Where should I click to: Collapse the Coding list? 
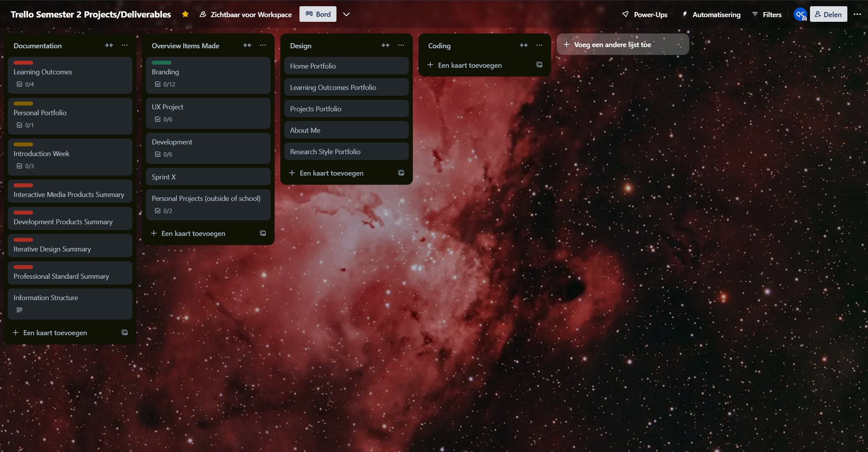(524, 46)
